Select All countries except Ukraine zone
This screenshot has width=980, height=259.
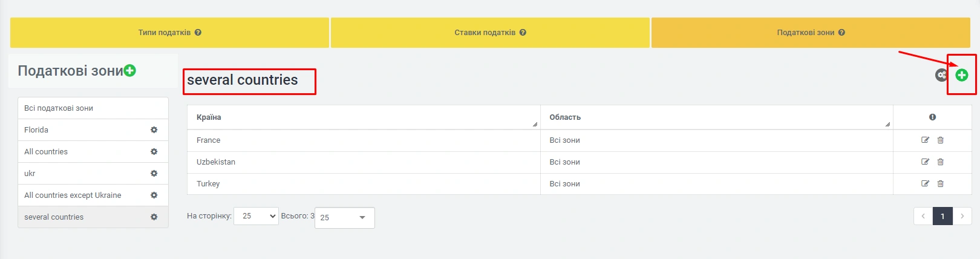[73, 195]
